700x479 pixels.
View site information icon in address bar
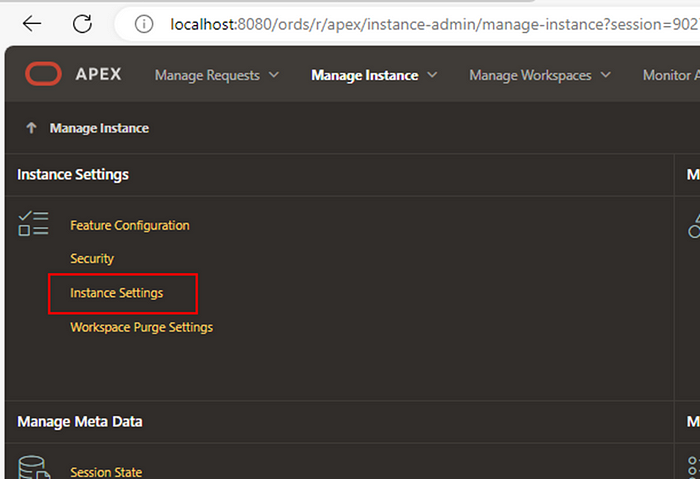pos(144,24)
